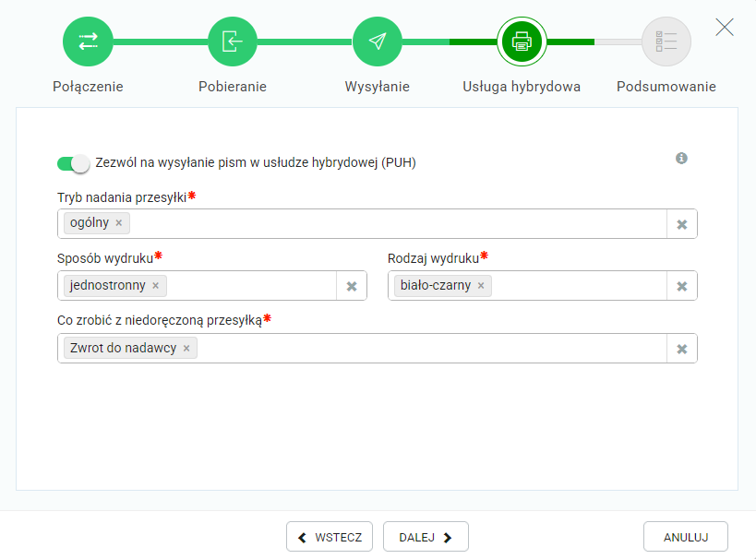This screenshot has width=756, height=559.
Task: Proceed with the DALEJ button
Action: 426,536
